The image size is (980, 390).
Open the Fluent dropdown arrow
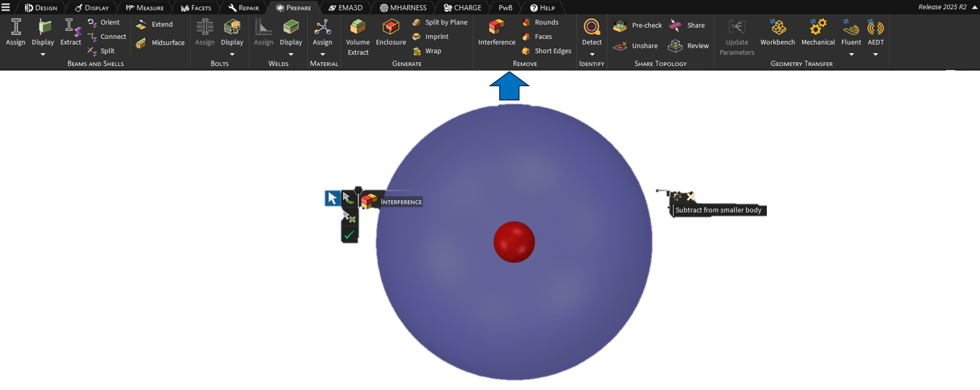851,54
